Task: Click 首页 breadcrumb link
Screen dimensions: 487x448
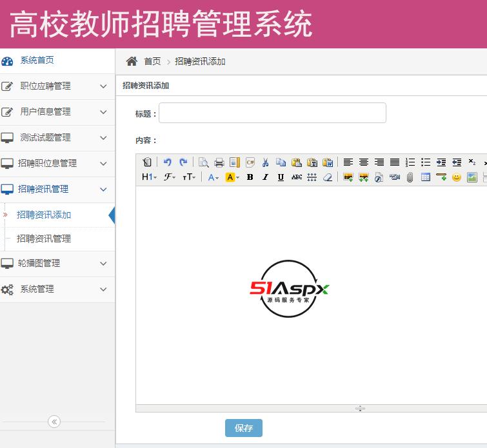Action: click(152, 61)
